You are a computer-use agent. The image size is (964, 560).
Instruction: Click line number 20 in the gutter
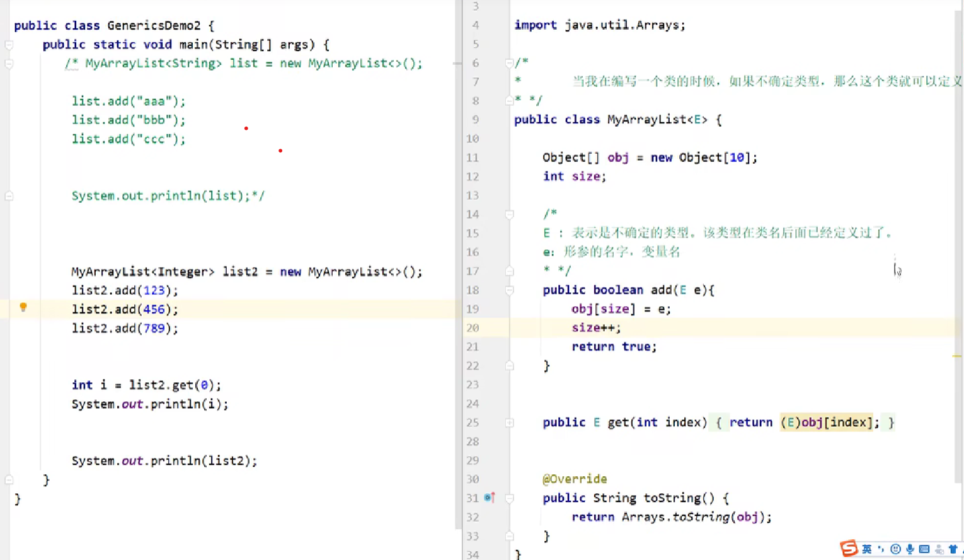click(x=473, y=328)
